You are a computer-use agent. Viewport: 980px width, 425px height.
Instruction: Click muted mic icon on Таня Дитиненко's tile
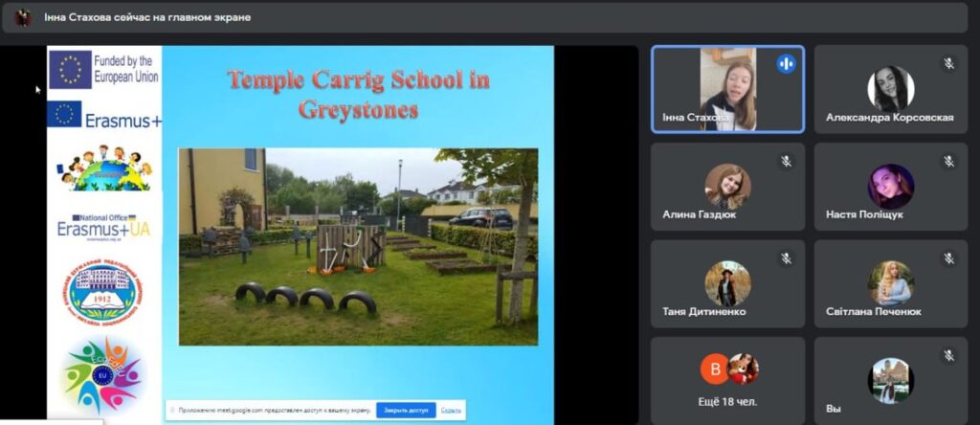pos(786,258)
